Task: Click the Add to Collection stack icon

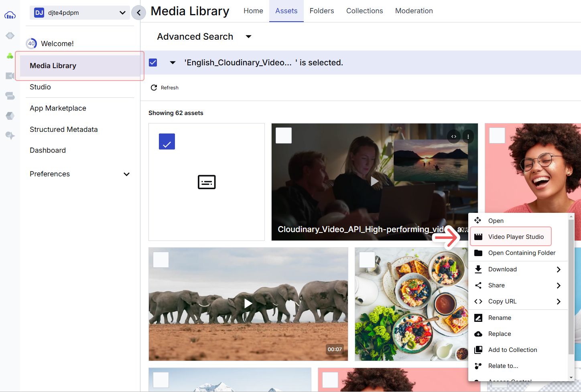Action: point(478,350)
